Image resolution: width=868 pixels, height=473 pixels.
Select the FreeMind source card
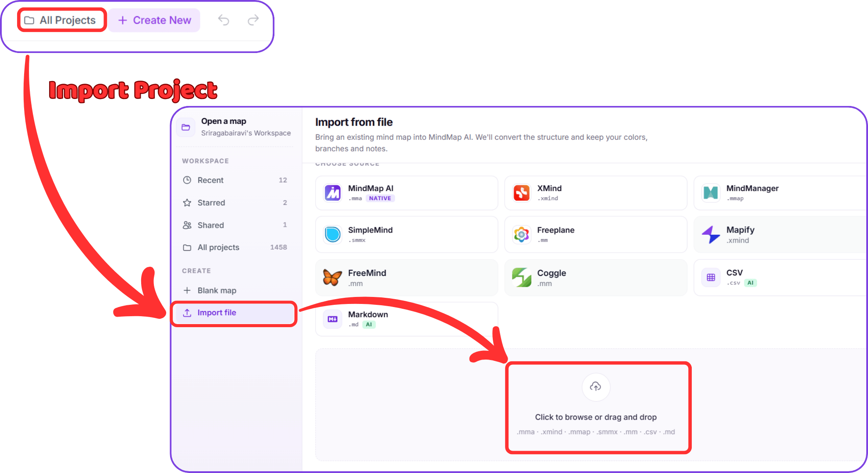(406, 278)
